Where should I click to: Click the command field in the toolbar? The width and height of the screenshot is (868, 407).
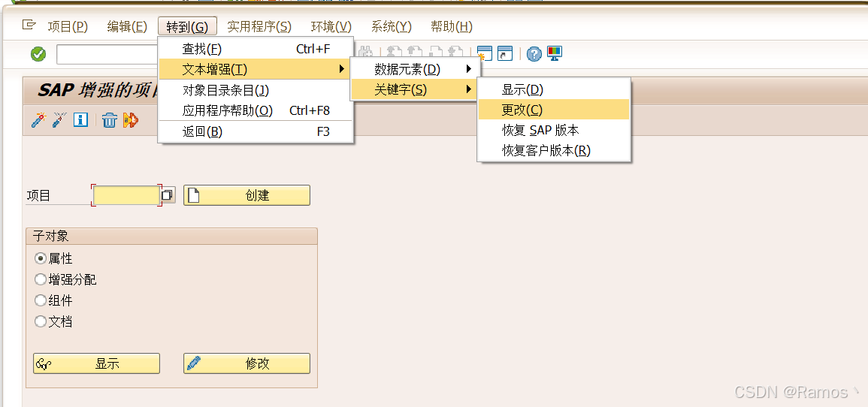pos(107,54)
